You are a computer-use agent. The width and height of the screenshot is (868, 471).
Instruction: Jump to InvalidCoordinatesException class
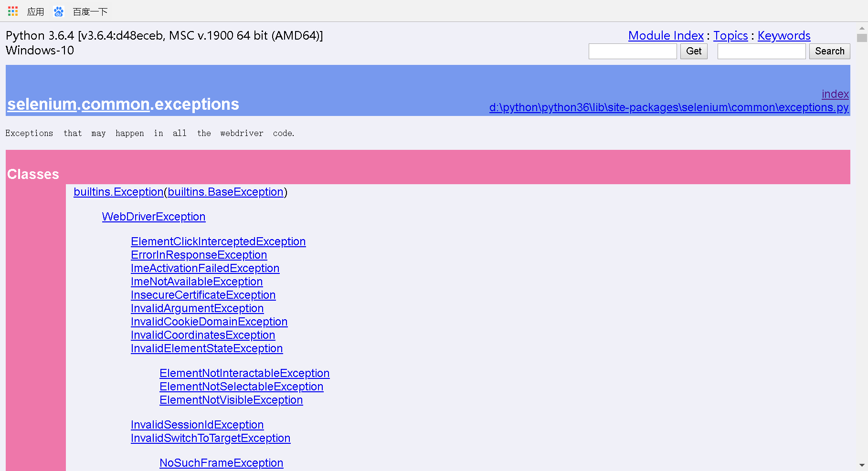[203, 335]
